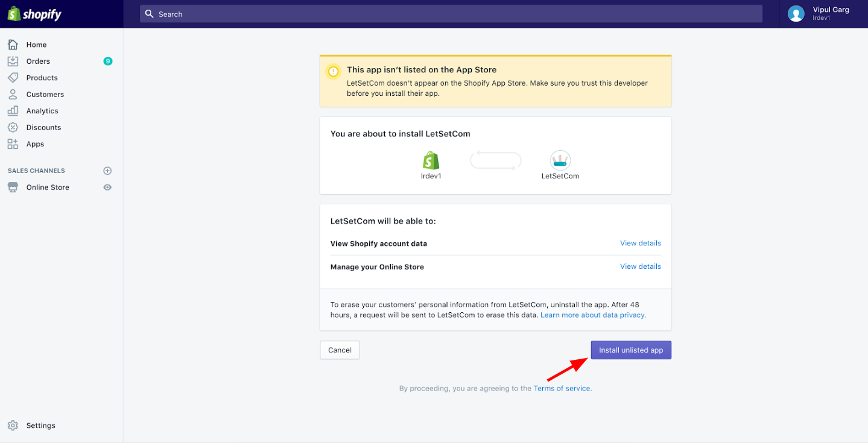Screen dimensions: 868x443
Task: Click the SALES CHANNELS heading
Action: [x=36, y=171]
